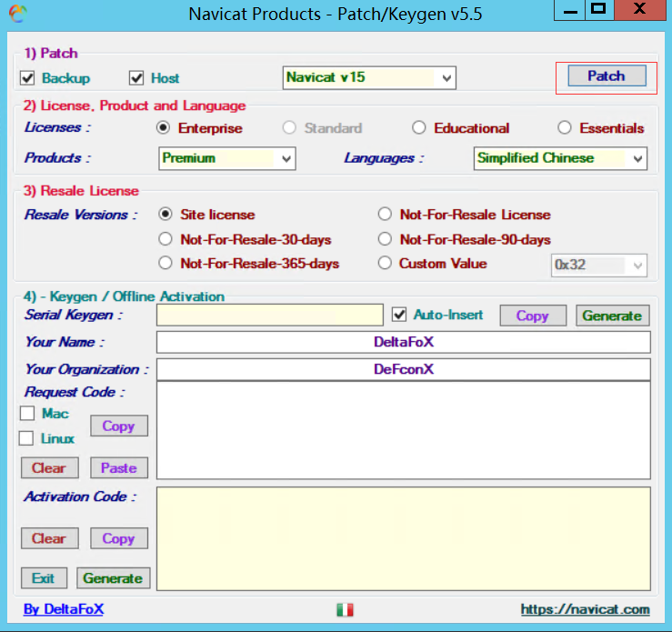This screenshot has width=672, height=632.
Task: Toggle the Auto-Insert checkbox
Action: 399,315
